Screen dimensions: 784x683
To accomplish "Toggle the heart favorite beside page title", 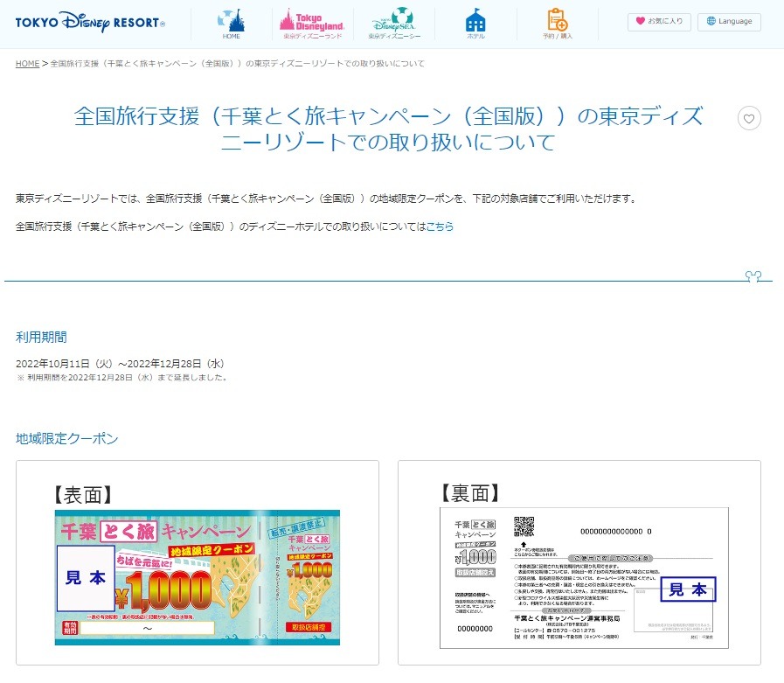I will [749, 119].
